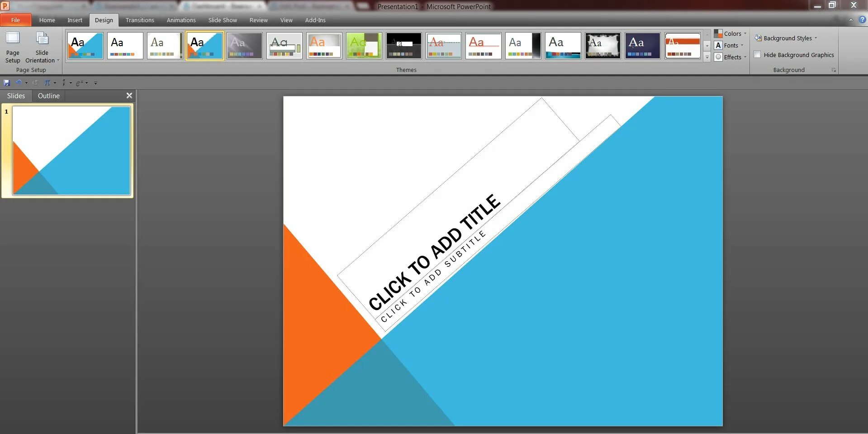Open theme Fonts dropdown
Screen dimensions: 868x434
(729, 45)
